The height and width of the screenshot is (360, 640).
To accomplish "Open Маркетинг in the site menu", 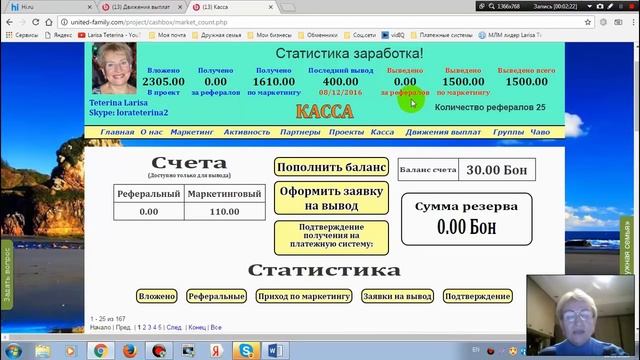I will [192, 132].
